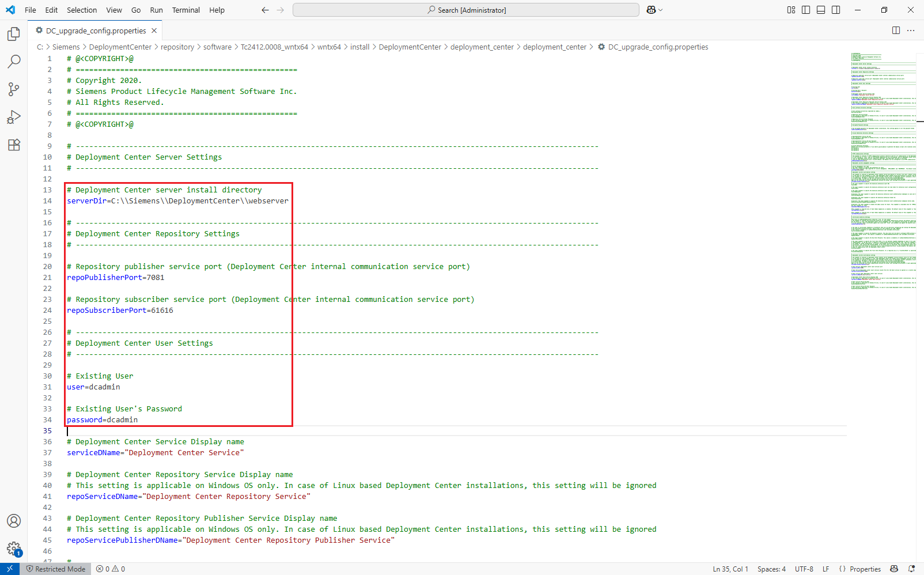Toggle the bottom Panel visibility
The width and height of the screenshot is (924, 575).
tap(820, 10)
